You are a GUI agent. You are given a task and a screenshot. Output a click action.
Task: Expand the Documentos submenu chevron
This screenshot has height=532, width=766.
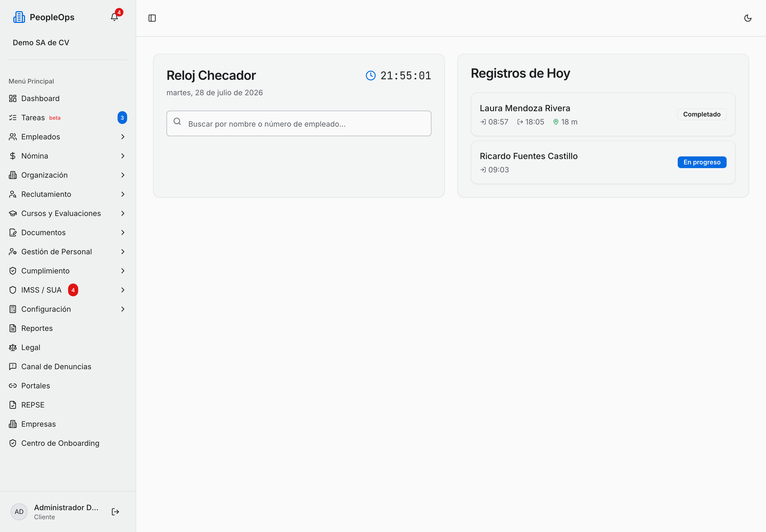(123, 233)
